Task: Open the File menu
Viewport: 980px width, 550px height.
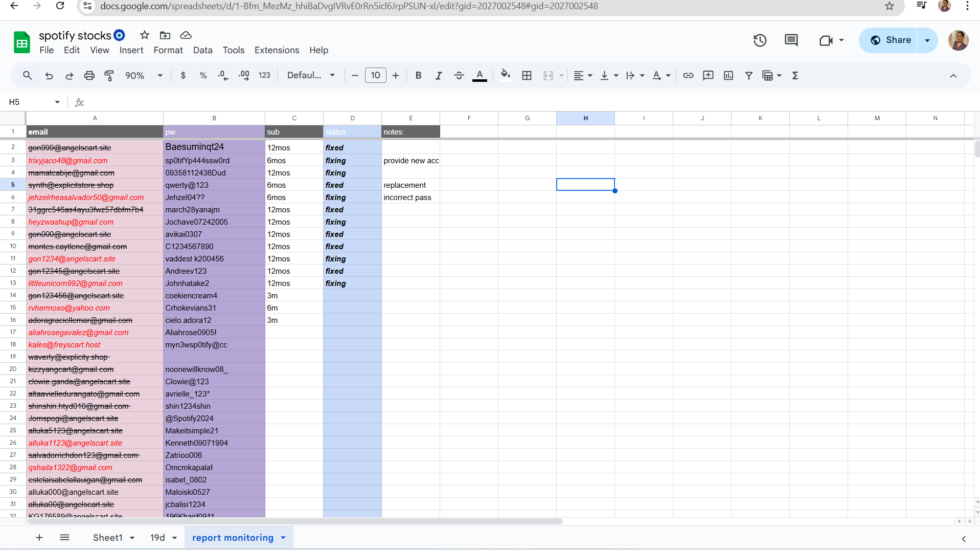Action: [47, 50]
